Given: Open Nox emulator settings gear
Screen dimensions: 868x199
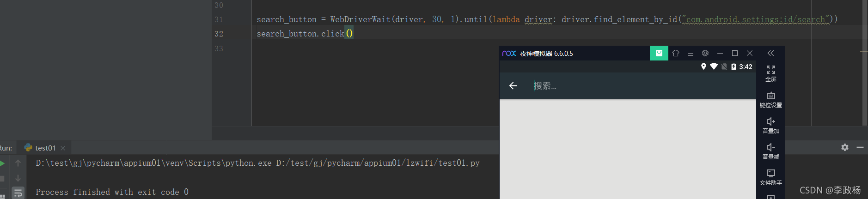Looking at the screenshot, I should pos(705,53).
